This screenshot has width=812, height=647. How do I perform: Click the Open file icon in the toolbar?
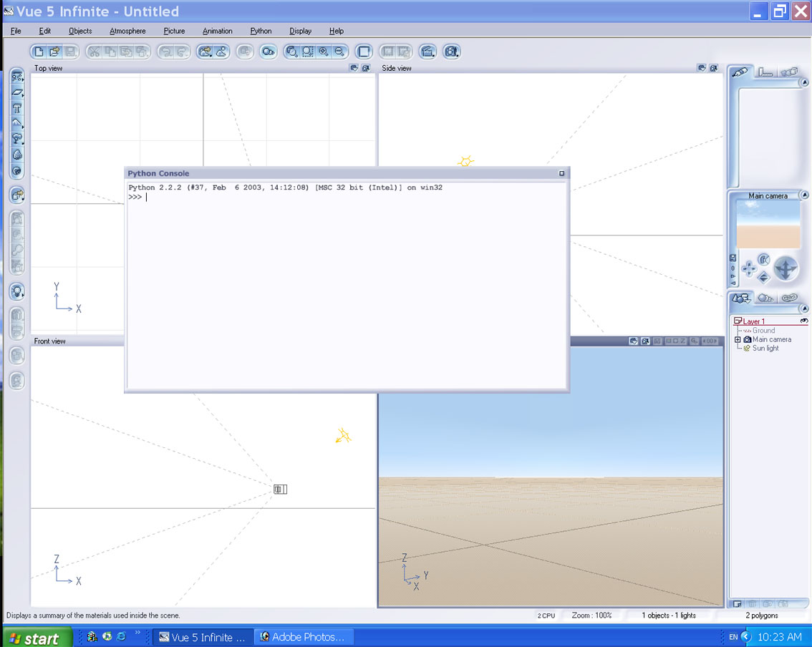pos(54,52)
